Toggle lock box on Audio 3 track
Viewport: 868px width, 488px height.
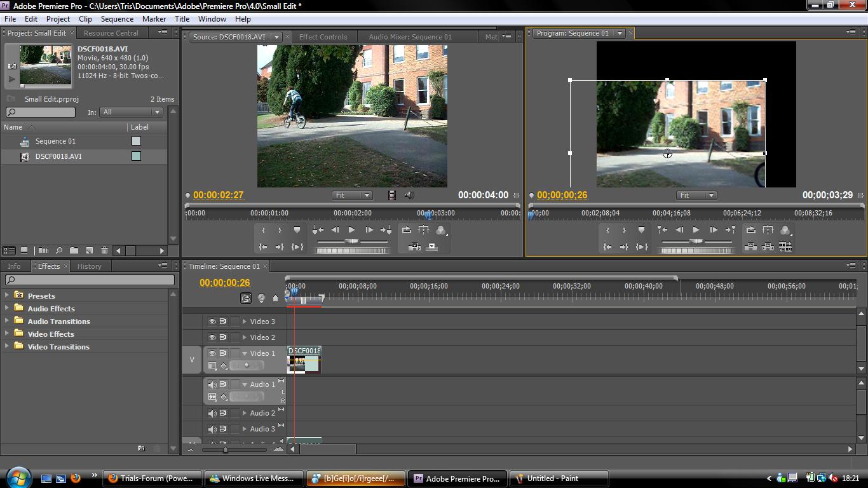235,429
